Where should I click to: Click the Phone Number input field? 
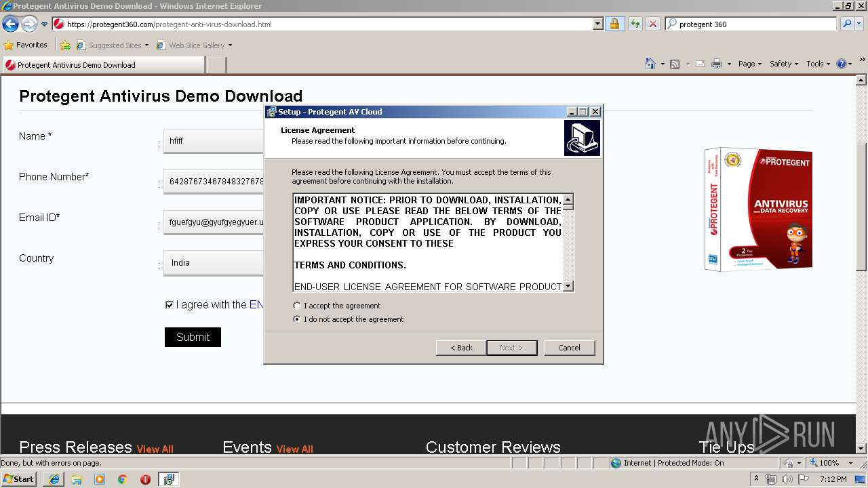[214, 182]
